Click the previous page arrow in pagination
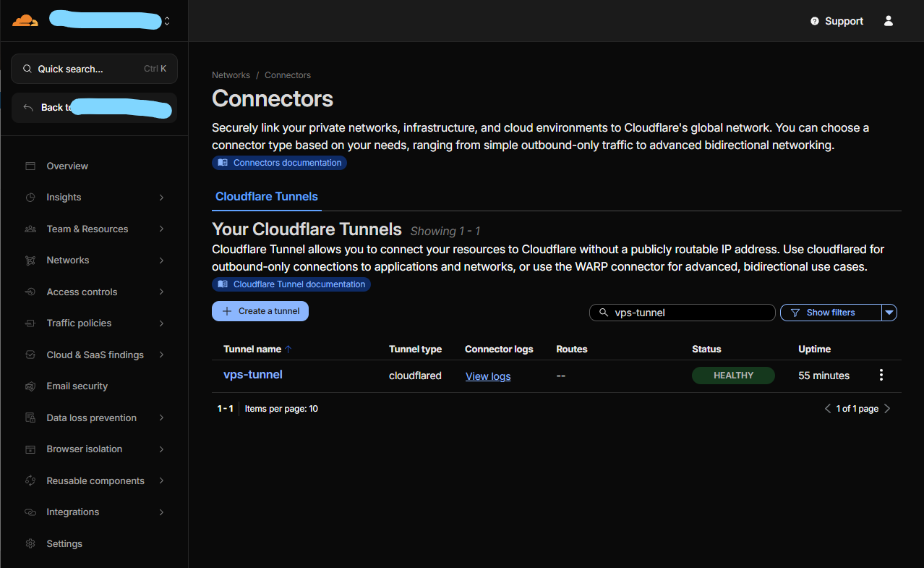Screen dimensions: 924x568 (828, 409)
